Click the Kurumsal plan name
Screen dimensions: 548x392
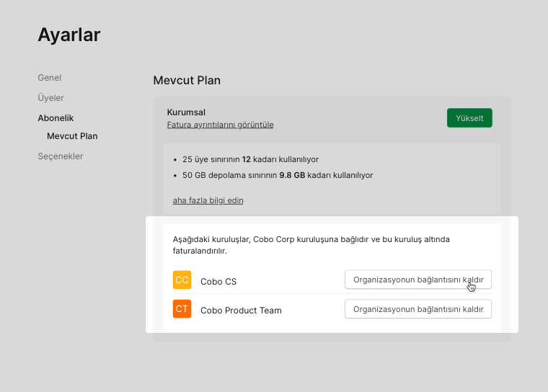pos(186,112)
